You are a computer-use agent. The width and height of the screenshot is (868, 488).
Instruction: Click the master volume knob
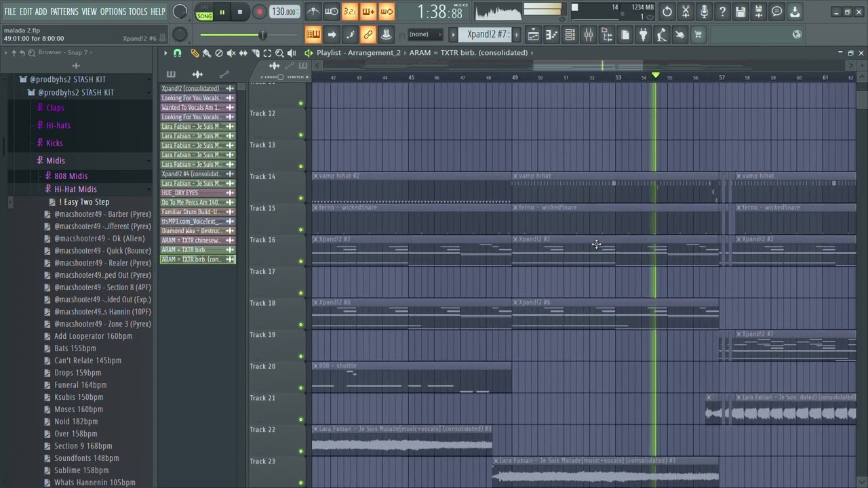(180, 12)
